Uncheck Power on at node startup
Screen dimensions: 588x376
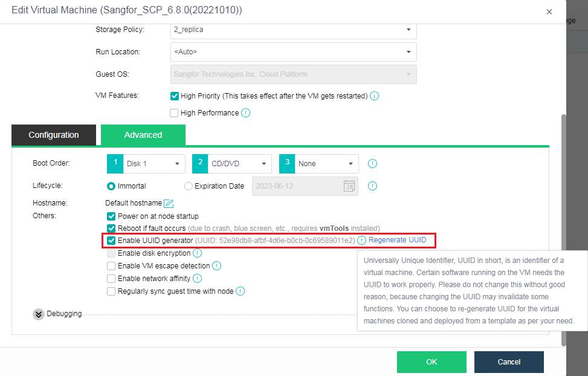coord(111,216)
